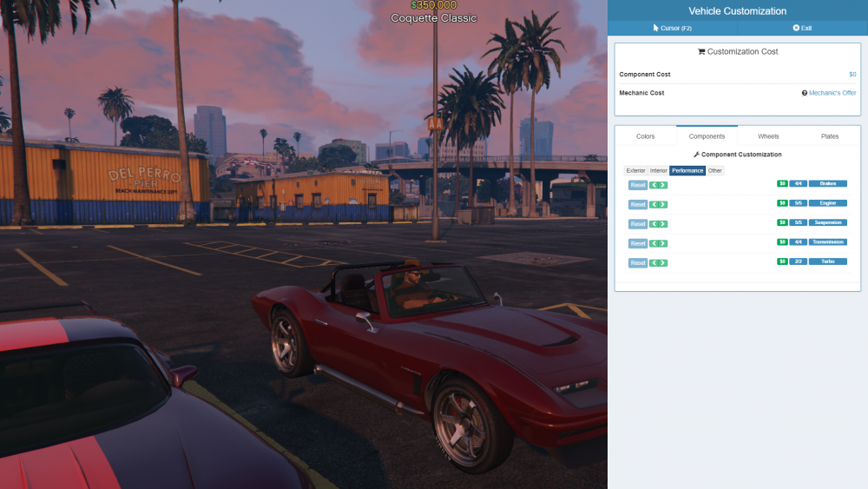The width and height of the screenshot is (868, 489).
Task: Click the Cursor (F2) button
Action: pyautogui.click(x=672, y=28)
